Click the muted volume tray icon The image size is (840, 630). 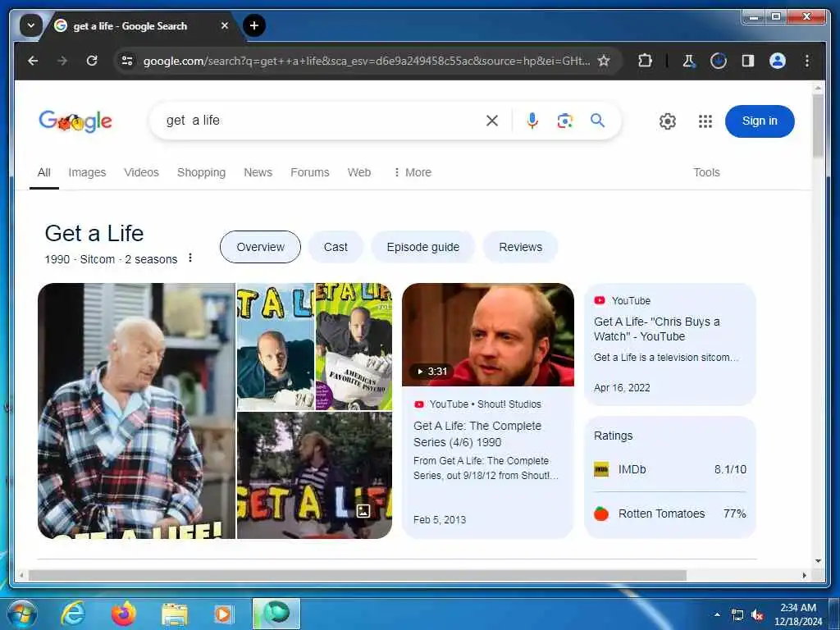[x=757, y=615]
